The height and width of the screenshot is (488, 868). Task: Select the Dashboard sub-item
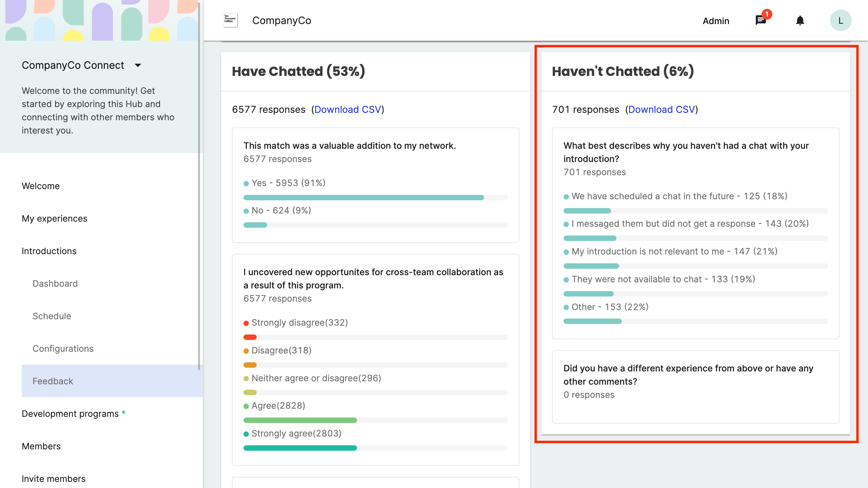pos(55,283)
